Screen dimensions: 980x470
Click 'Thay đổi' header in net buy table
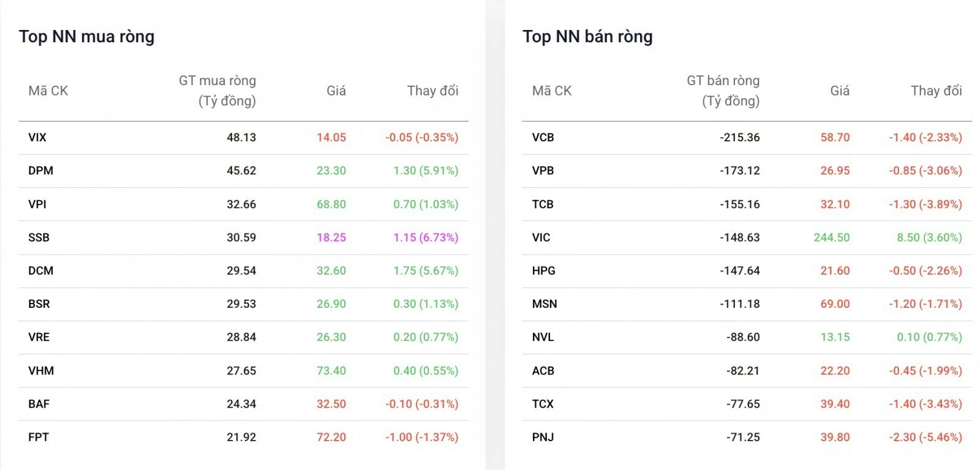coord(432,91)
